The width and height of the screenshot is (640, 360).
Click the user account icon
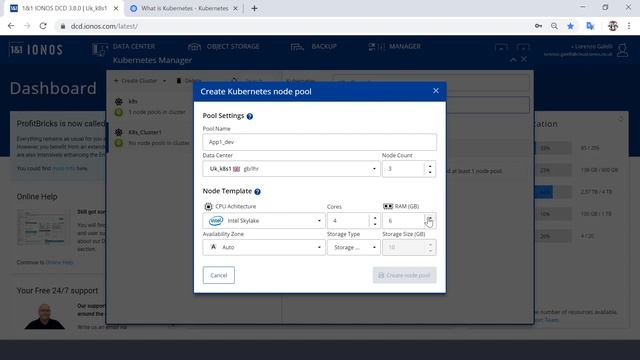coord(622,50)
